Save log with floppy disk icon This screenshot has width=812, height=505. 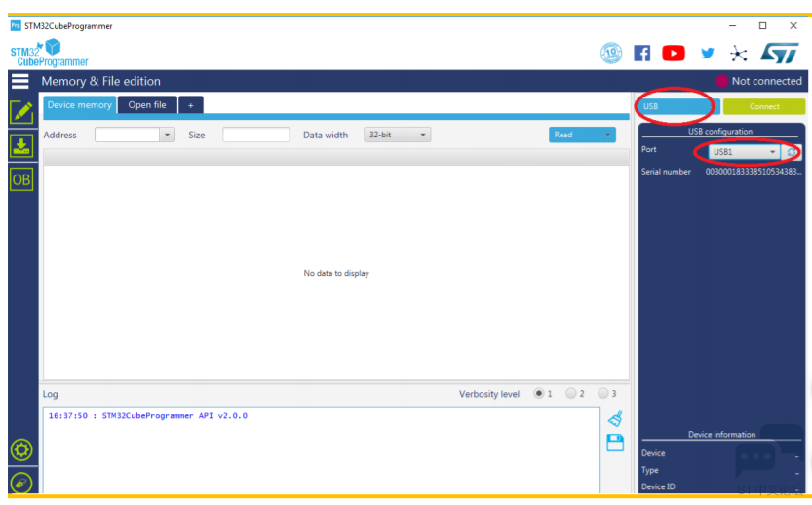(x=615, y=443)
